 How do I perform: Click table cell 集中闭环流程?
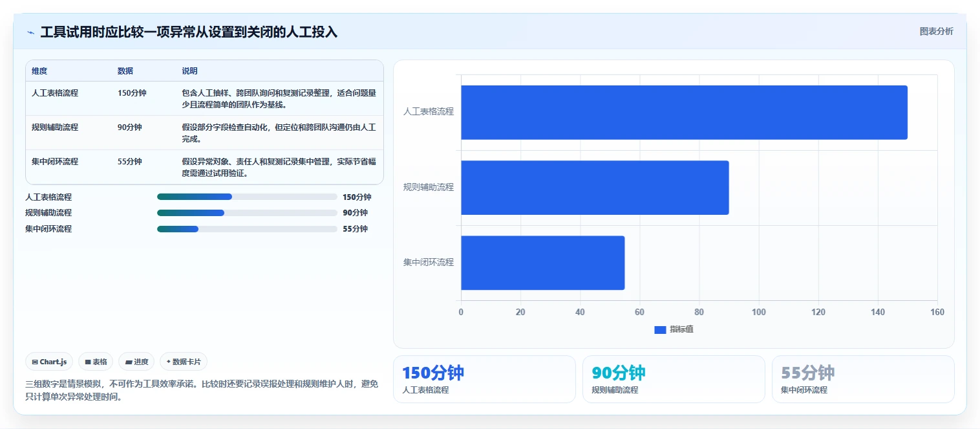pyautogui.click(x=55, y=162)
